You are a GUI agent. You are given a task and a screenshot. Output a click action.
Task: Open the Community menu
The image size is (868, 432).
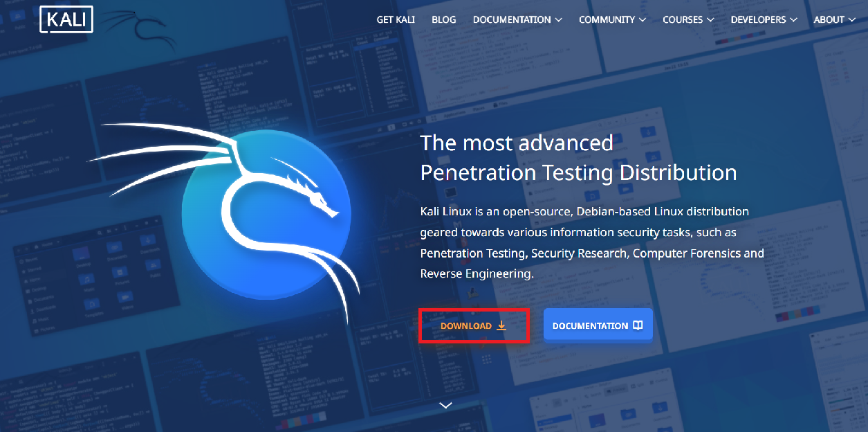[x=613, y=20]
